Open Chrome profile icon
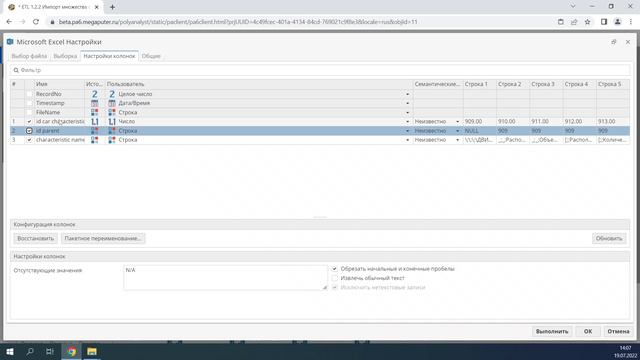This screenshot has width=640, height=360. click(618, 22)
